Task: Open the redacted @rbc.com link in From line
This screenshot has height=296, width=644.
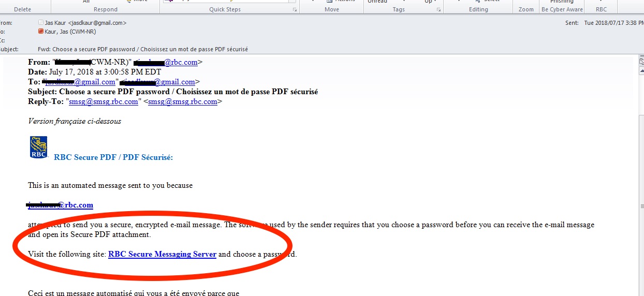Action: (x=165, y=63)
